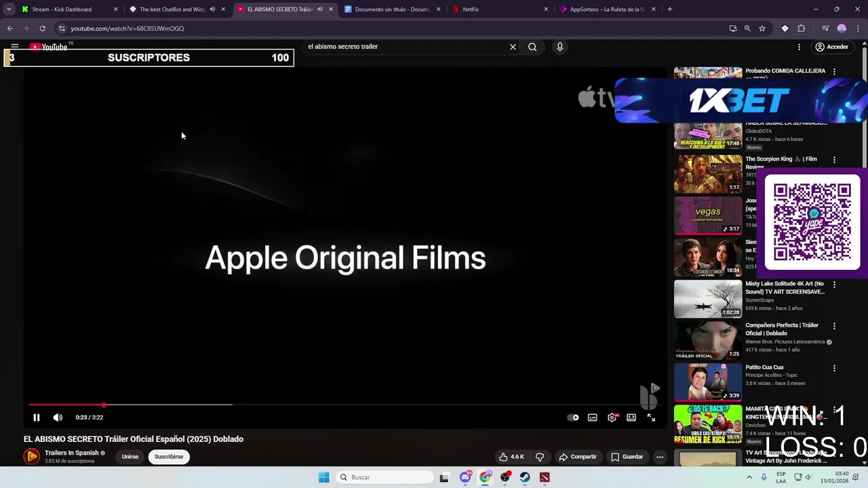Viewport: 868px width, 488px height.
Task: Click the Acceder sign-in button
Action: 832,47
